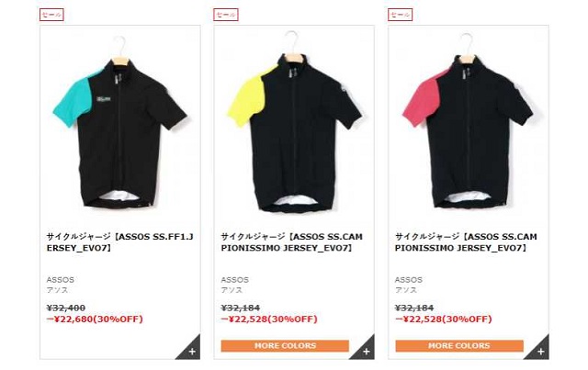Click the plus icon on pink jersey card
Viewport: 588px width, 370px height.
pos(540,352)
